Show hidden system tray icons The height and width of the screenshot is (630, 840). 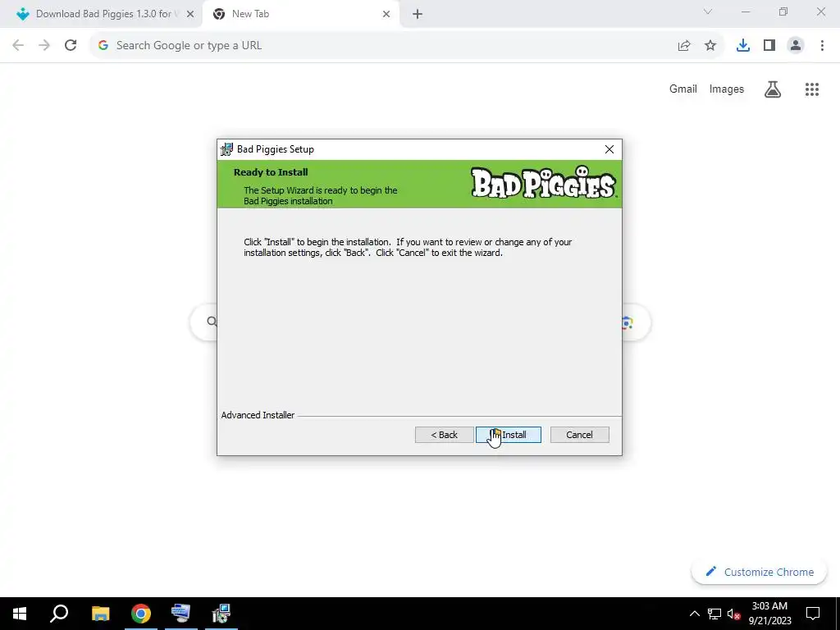694,614
